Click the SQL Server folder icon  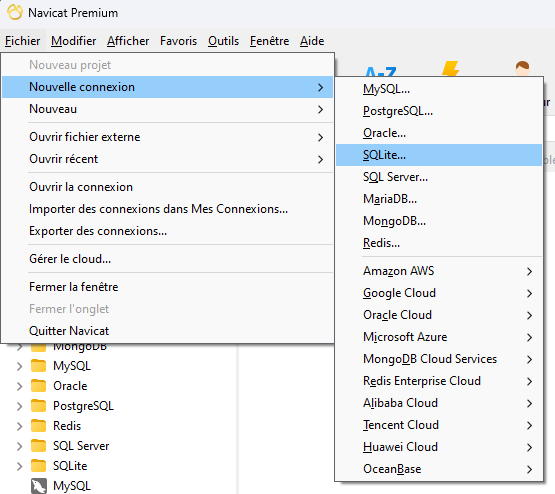[x=38, y=446]
